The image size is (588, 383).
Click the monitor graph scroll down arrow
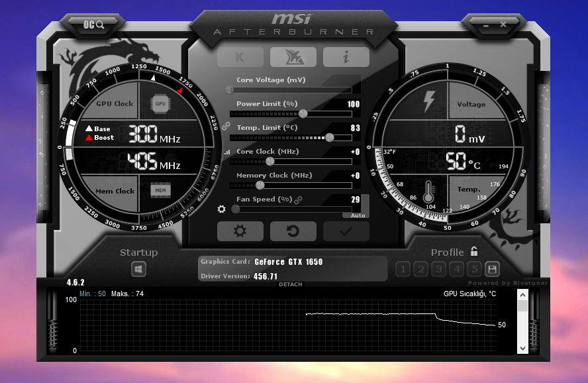point(522,349)
